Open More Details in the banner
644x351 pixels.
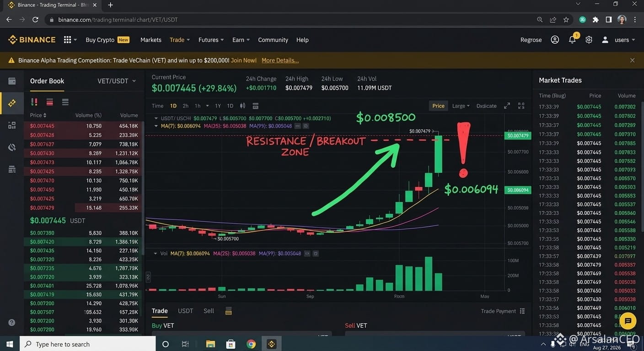point(280,60)
